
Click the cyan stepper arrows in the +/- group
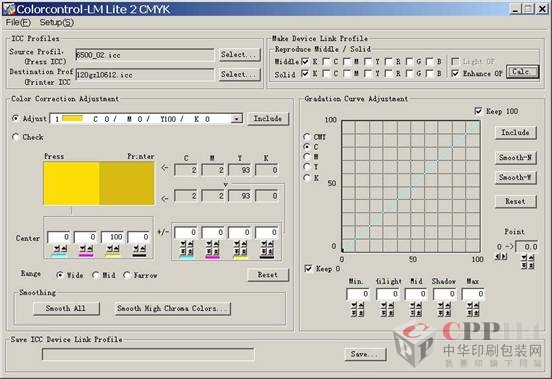click(x=187, y=248)
